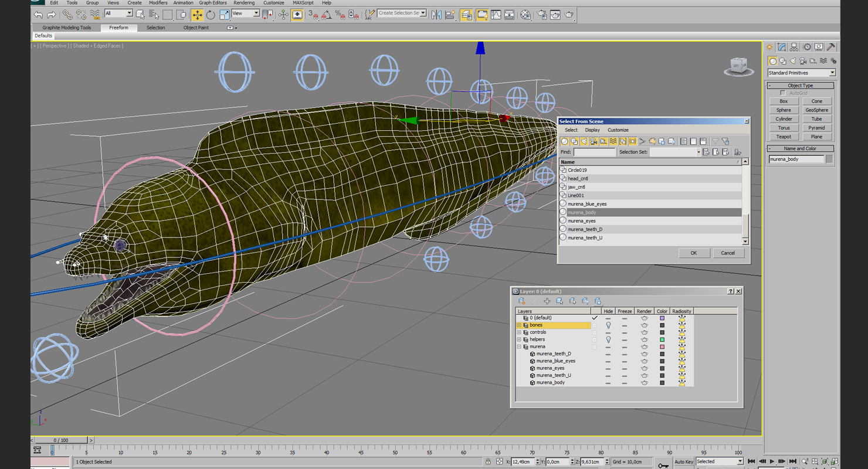Open the Modify panel tab icon
The width and height of the screenshot is (868, 469).
[x=782, y=47]
